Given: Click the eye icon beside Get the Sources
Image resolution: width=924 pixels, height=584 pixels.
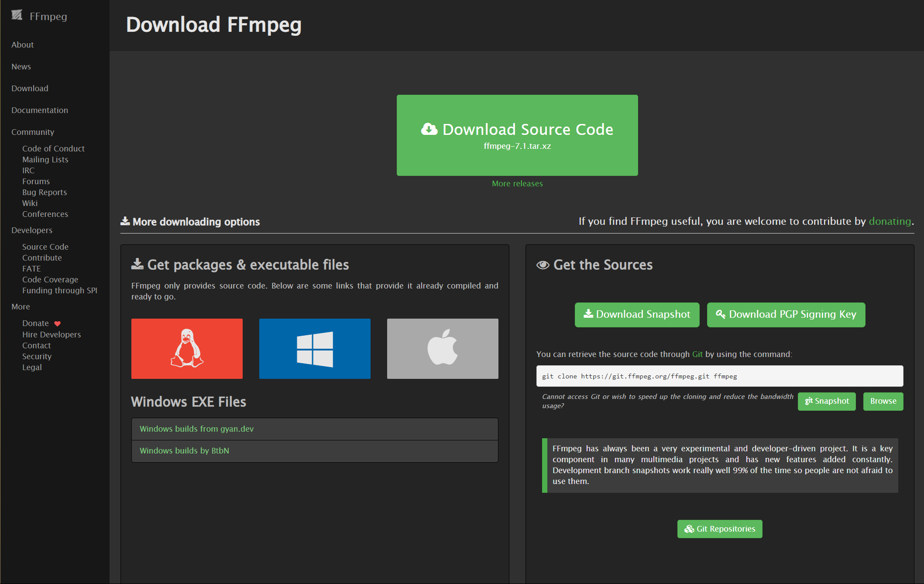Looking at the screenshot, I should tap(543, 265).
